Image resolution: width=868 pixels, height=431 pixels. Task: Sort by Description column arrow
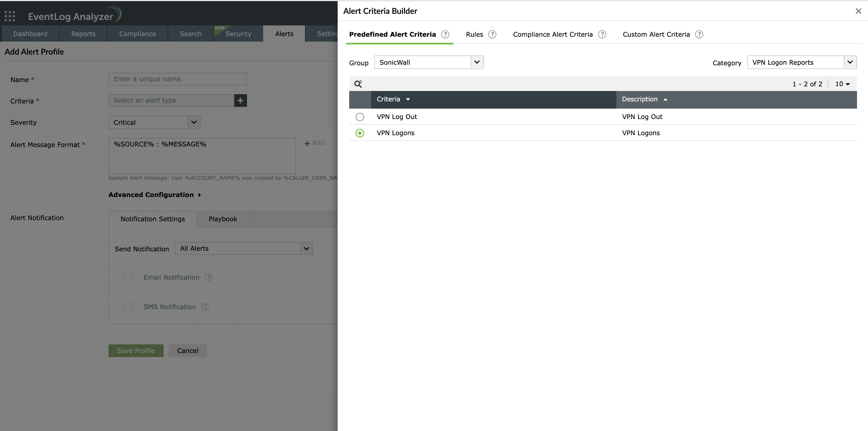point(665,99)
